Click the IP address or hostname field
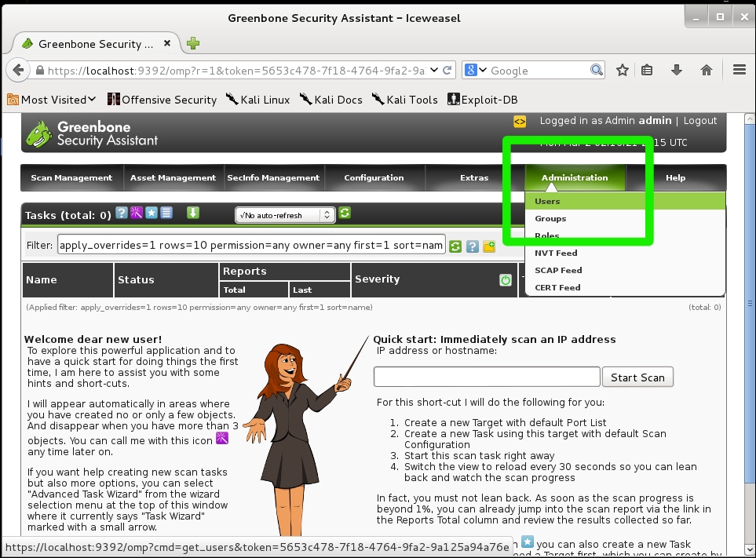The image size is (756, 558). tap(487, 377)
